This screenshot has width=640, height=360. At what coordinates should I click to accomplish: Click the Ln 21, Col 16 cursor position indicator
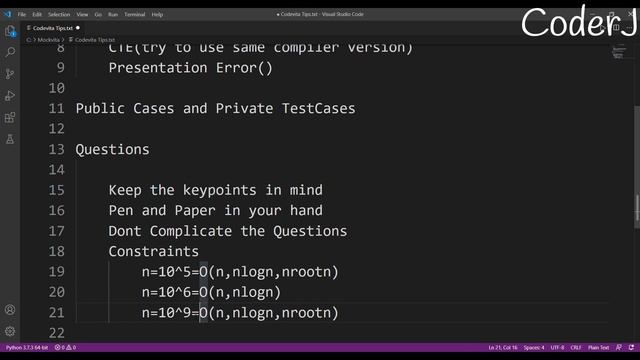[503, 348]
